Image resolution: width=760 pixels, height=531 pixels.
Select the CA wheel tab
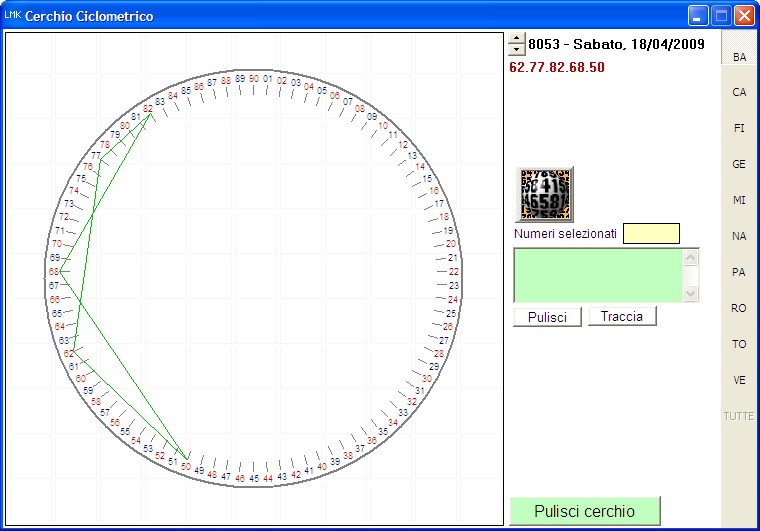(739, 93)
